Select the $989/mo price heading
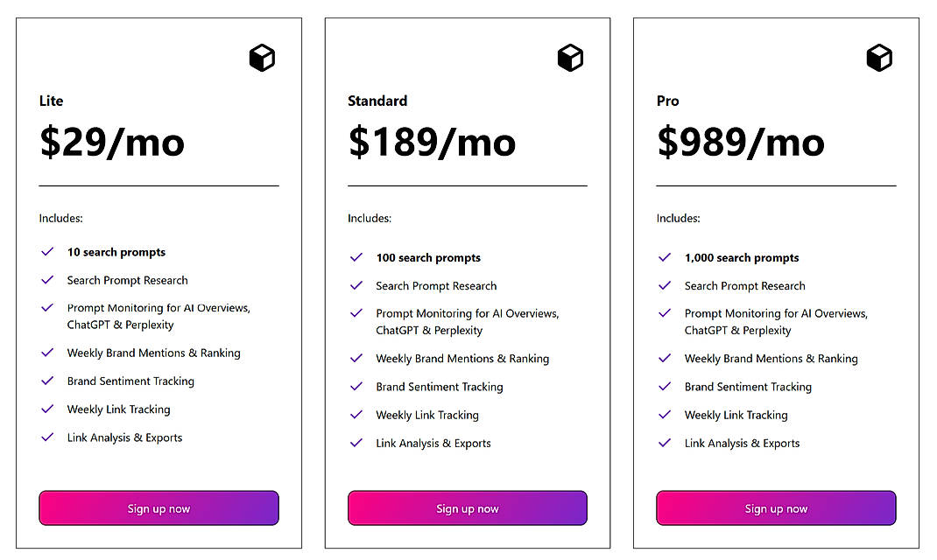Screen dimensions: 937x560 click(x=741, y=143)
